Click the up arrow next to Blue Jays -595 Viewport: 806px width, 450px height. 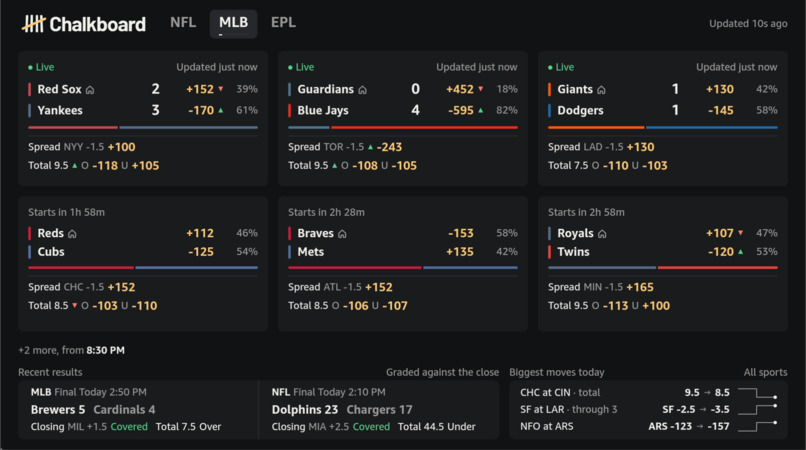pyautogui.click(x=481, y=110)
